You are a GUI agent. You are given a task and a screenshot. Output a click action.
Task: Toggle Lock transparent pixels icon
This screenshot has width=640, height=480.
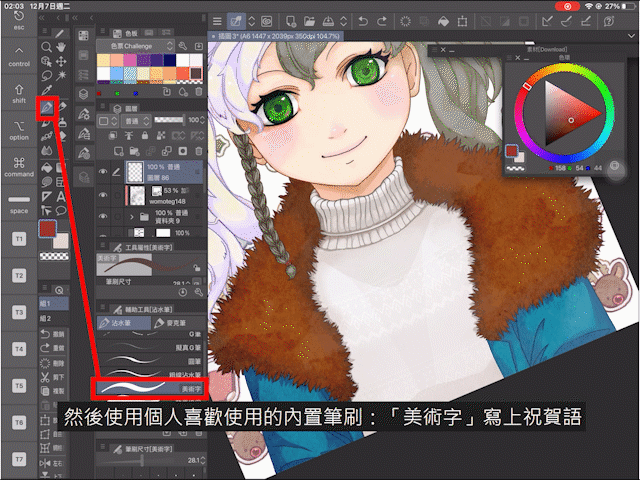pyautogui.click(x=161, y=136)
